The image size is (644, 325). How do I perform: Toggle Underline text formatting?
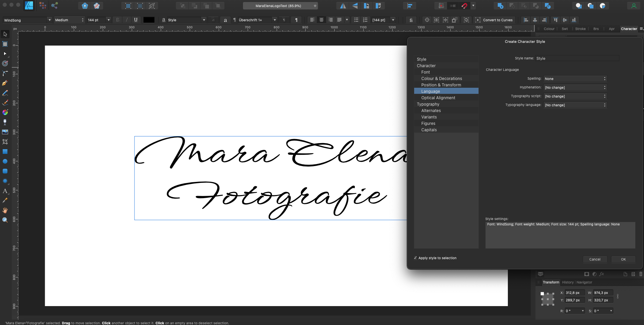(136, 20)
